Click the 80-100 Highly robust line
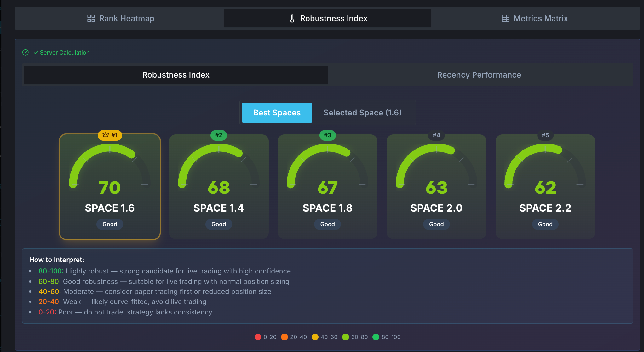The height and width of the screenshot is (352, 644). 164,271
